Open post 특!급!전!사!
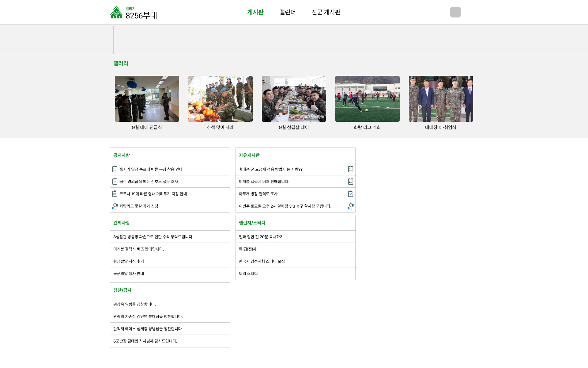 (248, 249)
